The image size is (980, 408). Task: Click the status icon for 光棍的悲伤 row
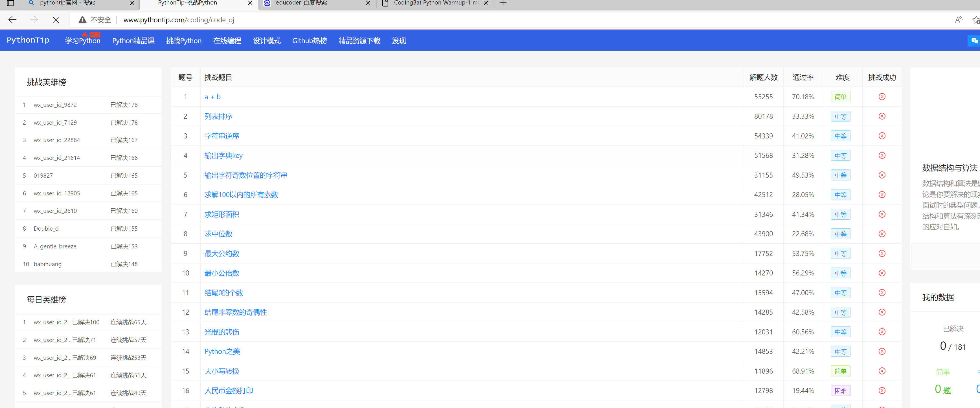(882, 332)
